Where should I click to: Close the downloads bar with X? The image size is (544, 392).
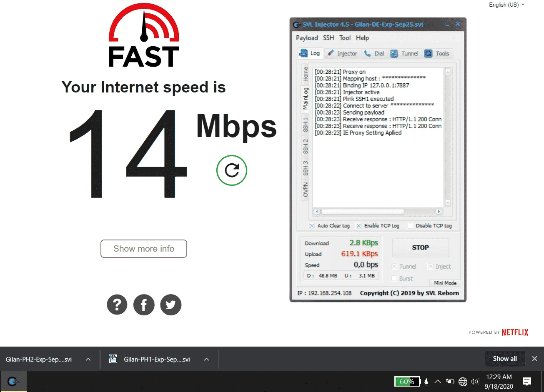click(534, 359)
